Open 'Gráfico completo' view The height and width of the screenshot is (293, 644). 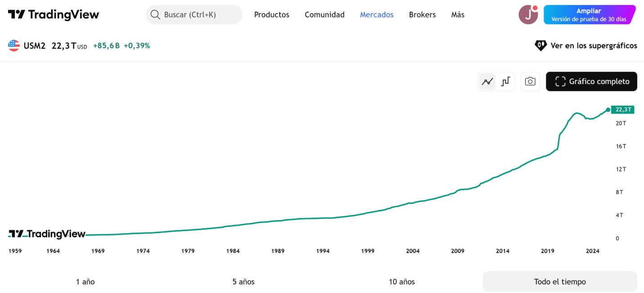[x=591, y=81]
